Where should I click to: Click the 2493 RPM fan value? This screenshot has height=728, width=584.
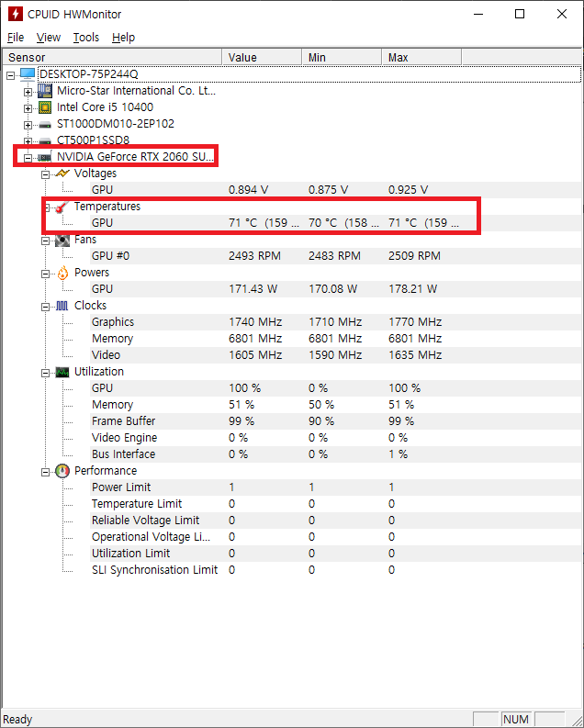pos(254,256)
